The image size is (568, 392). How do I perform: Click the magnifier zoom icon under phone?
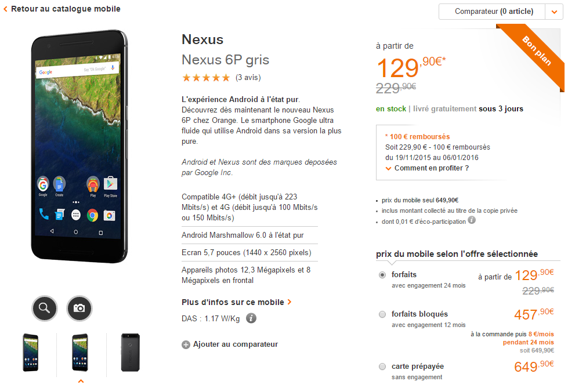pyautogui.click(x=45, y=308)
